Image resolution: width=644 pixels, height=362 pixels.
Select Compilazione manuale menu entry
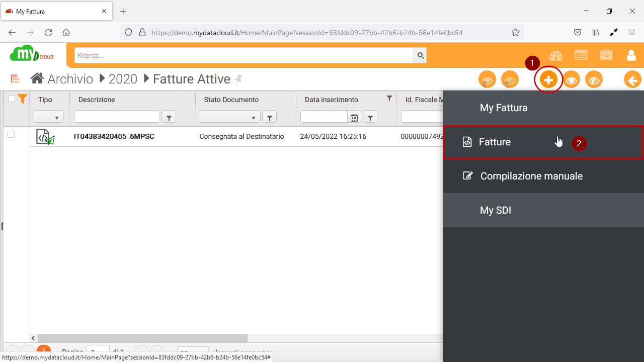(x=543, y=176)
